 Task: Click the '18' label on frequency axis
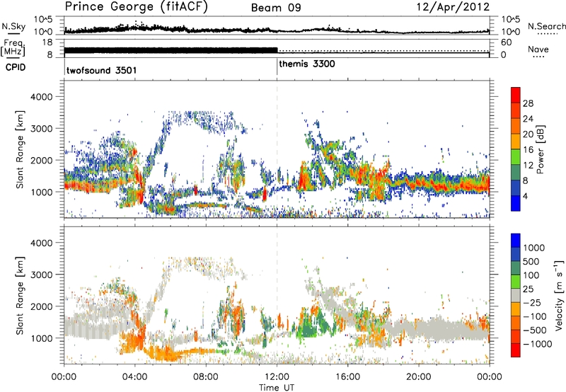(47, 42)
